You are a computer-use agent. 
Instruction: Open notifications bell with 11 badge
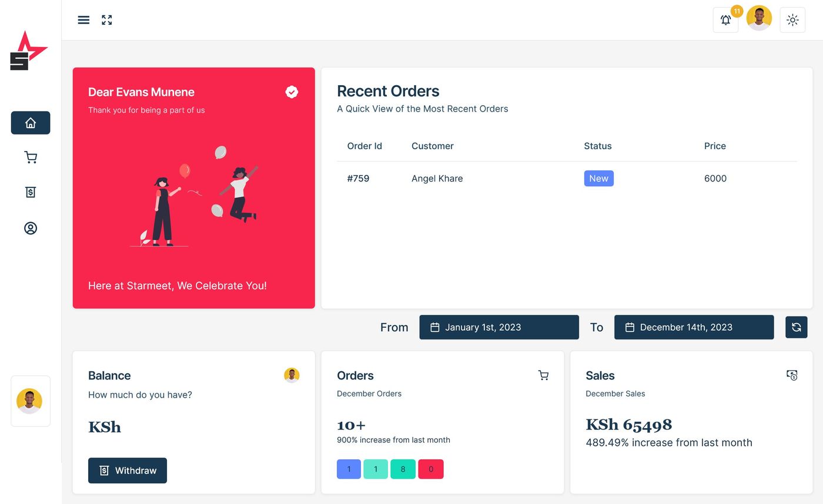coord(725,20)
